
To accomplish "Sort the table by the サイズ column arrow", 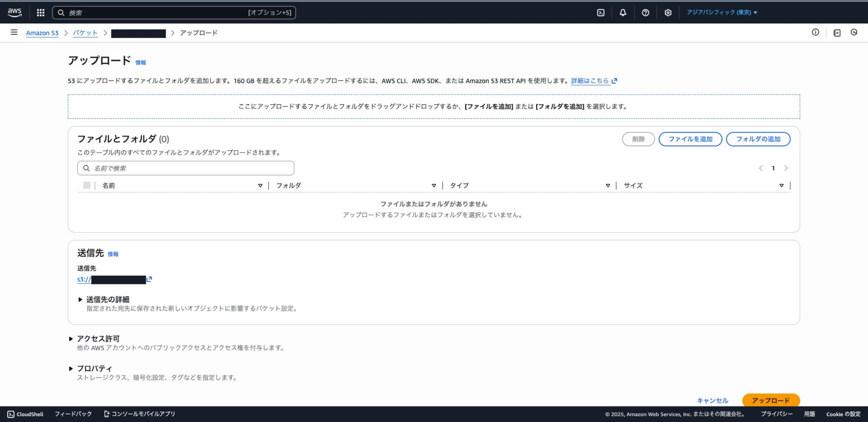I will pos(781,185).
